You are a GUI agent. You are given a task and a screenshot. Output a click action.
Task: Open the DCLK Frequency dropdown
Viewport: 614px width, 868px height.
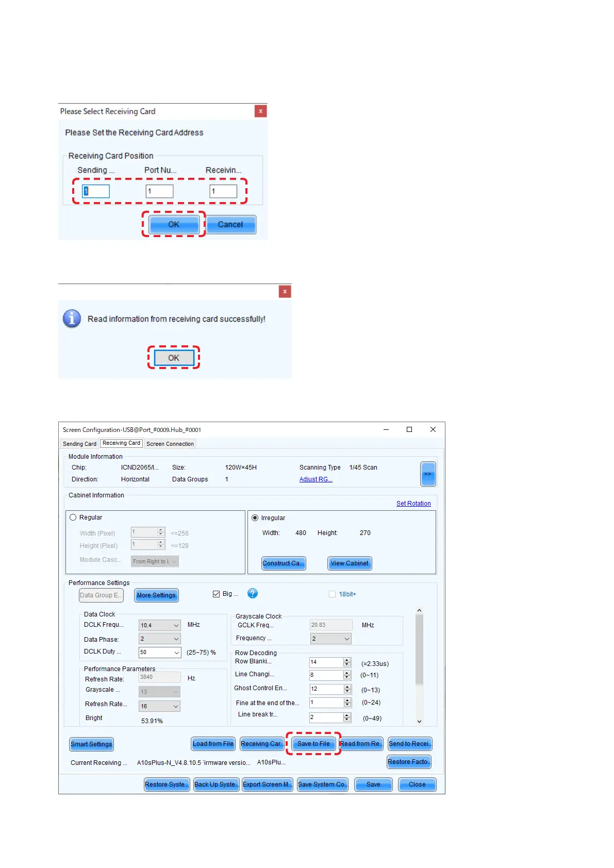click(x=176, y=625)
